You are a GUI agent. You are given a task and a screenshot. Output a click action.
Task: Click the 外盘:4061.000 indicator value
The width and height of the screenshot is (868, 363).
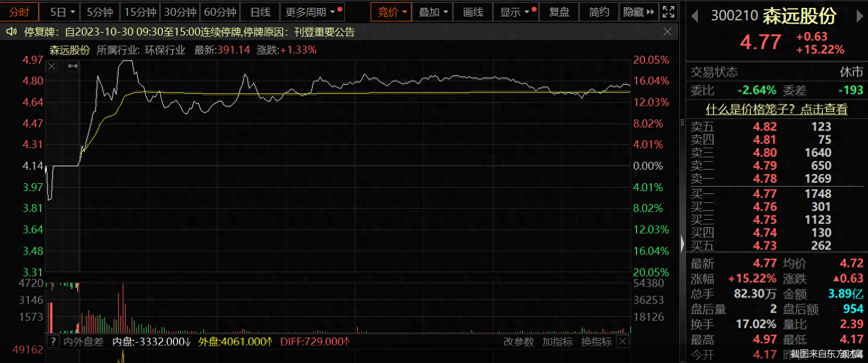(x=235, y=342)
